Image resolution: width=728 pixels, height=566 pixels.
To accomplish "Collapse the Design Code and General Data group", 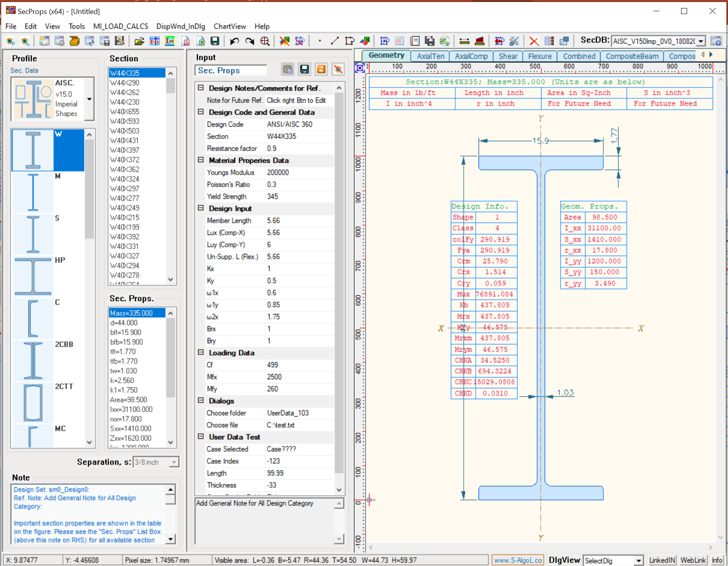I will point(201,112).
